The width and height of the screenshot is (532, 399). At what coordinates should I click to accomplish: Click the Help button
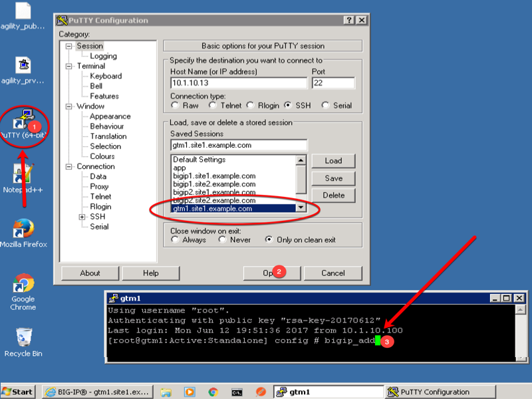[151, 273]
